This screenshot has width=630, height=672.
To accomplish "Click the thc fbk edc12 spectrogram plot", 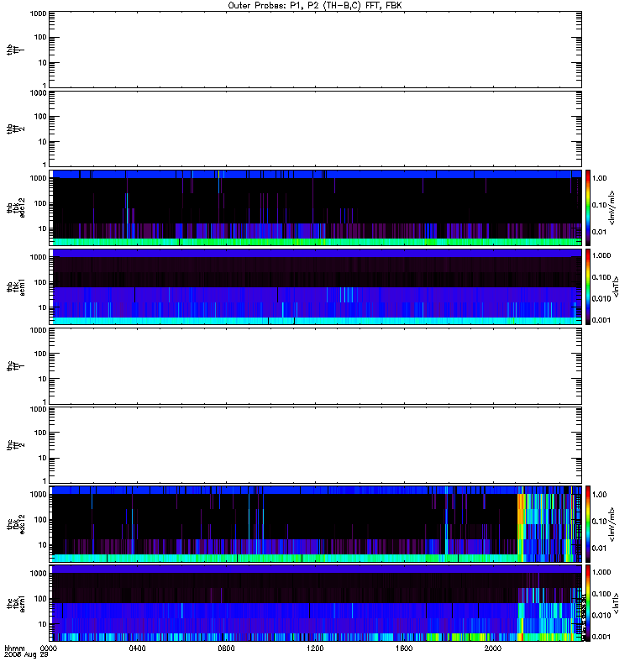I will 316,523.
